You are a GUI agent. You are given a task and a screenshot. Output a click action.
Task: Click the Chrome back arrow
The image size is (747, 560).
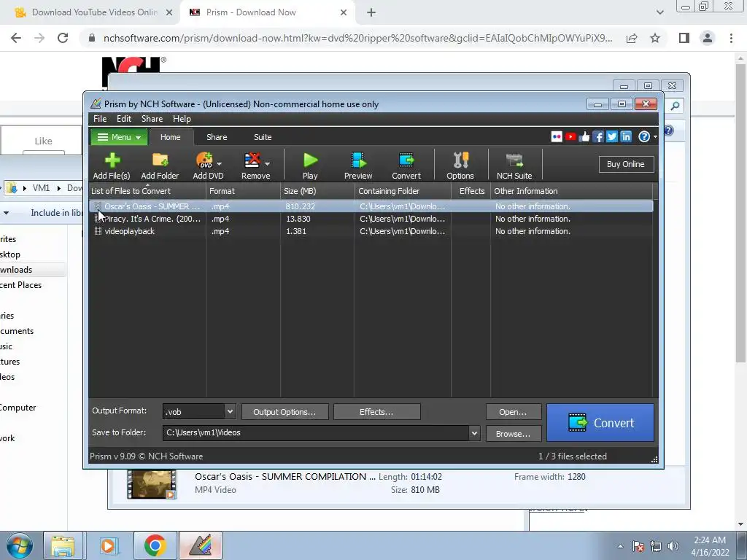[x=16, y=38]
